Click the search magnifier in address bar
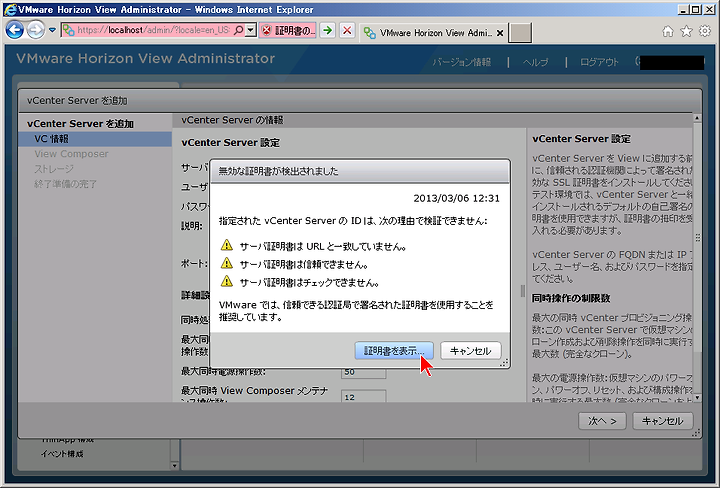 click(x=239, y=30)
